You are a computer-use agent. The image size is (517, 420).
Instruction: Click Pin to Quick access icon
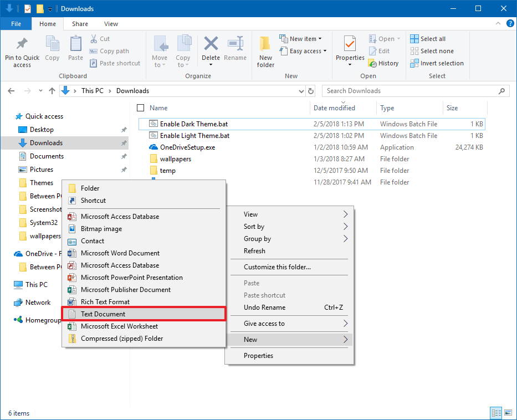click(x=22, y=44)
